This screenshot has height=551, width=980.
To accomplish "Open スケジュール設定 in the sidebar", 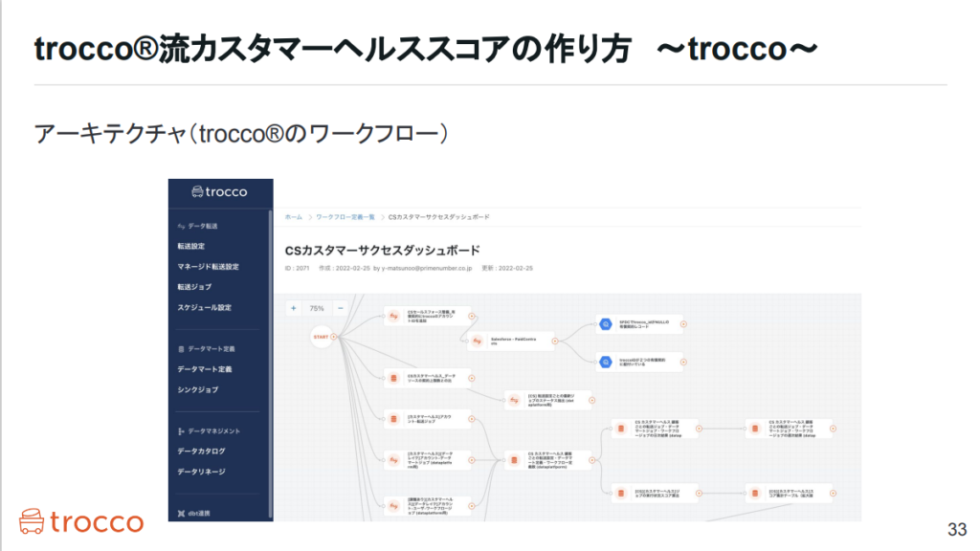I will click(x=205, y=307).
